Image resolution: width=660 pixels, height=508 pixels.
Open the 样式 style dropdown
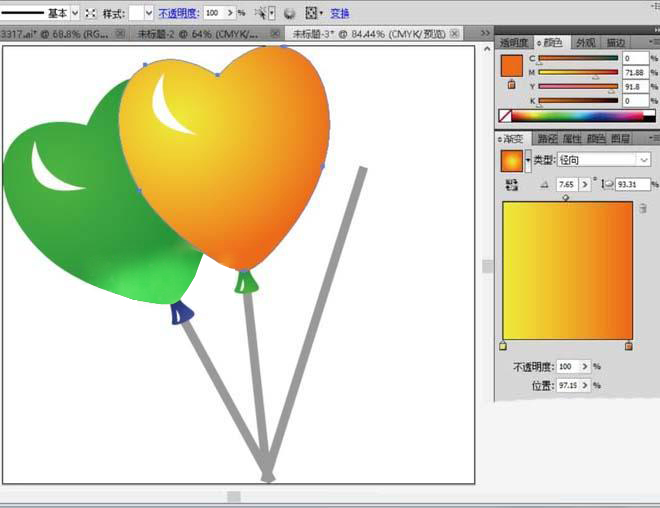pos(149,13)
